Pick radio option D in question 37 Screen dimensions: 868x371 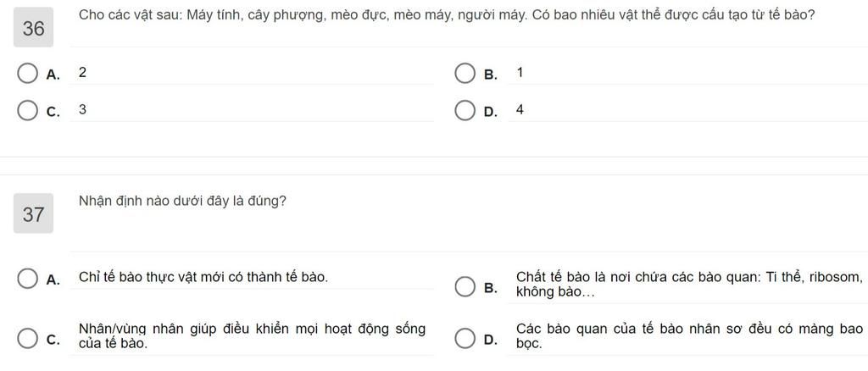[465, 339]
